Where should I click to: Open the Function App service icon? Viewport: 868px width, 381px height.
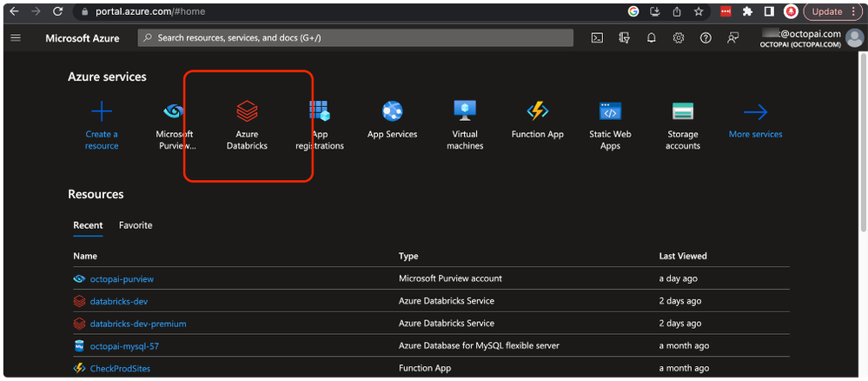pos(537,112)
